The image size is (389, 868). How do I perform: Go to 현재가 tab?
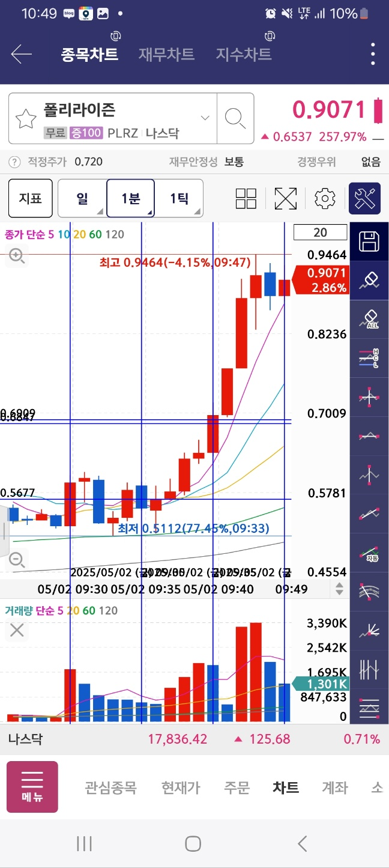tap(181, 788)
